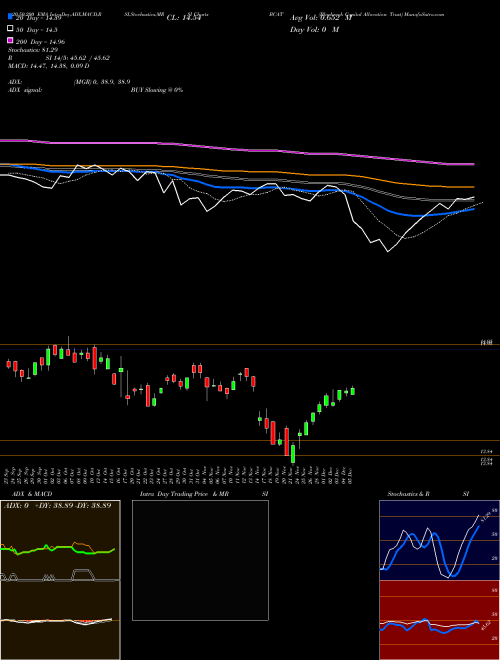Click the 'Avg Vol: 0.052 M' label
The height and width of the screenshot is (660, 500).
click(321, 18)
